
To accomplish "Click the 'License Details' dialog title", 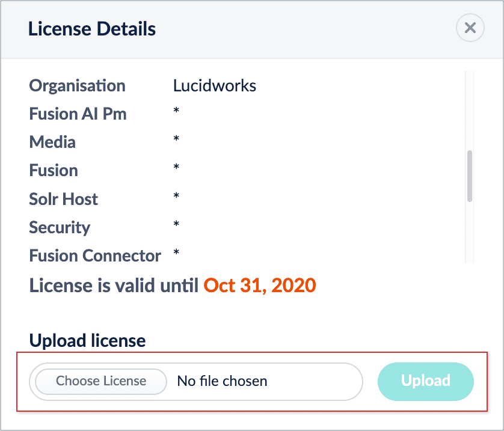I will 92,29.
